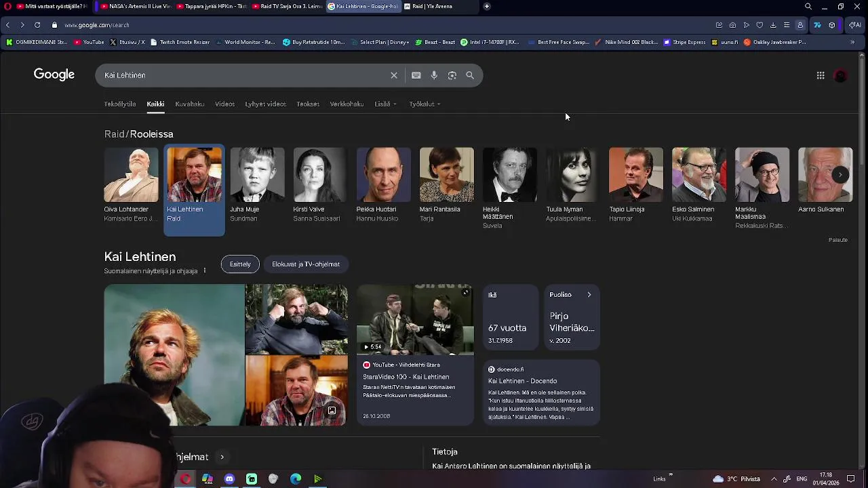Click the browser address bar URL
The width and height of the screenshot is (868, 488).
click(97, 25)
